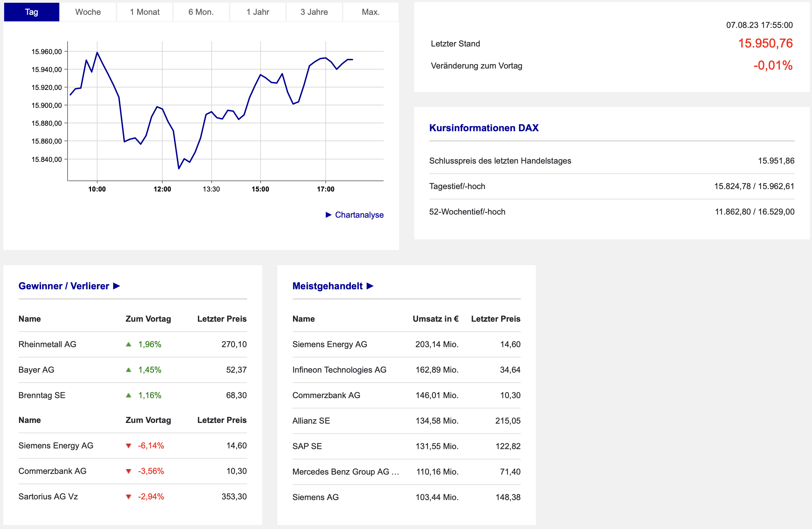This screenshot has height=529, width=812.
Task: Open the Chartanalyse link
Action: click(359, 215)
